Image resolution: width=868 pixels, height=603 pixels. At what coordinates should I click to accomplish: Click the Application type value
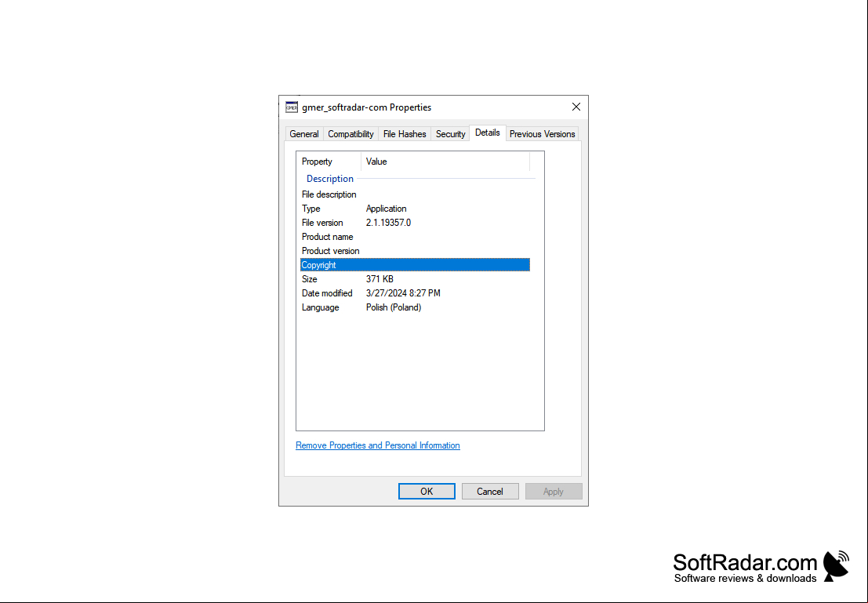coord(386,209)
